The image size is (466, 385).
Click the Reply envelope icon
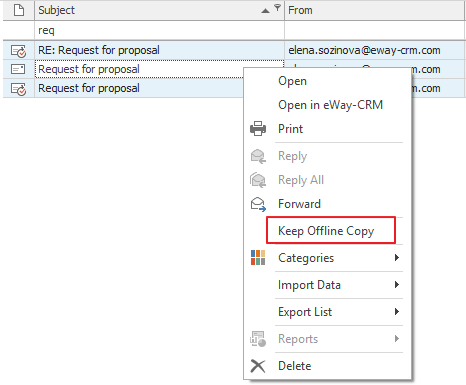[x=258, y=156]
